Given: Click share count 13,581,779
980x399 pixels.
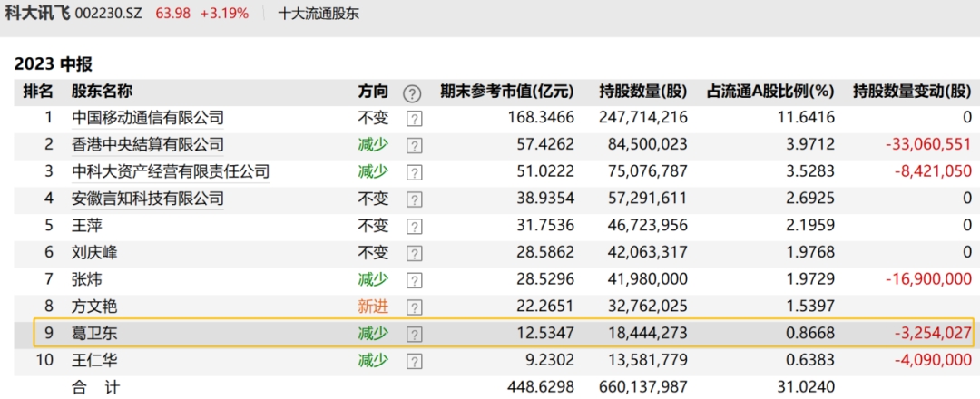Looking at the screenshot, I should 647,360.
